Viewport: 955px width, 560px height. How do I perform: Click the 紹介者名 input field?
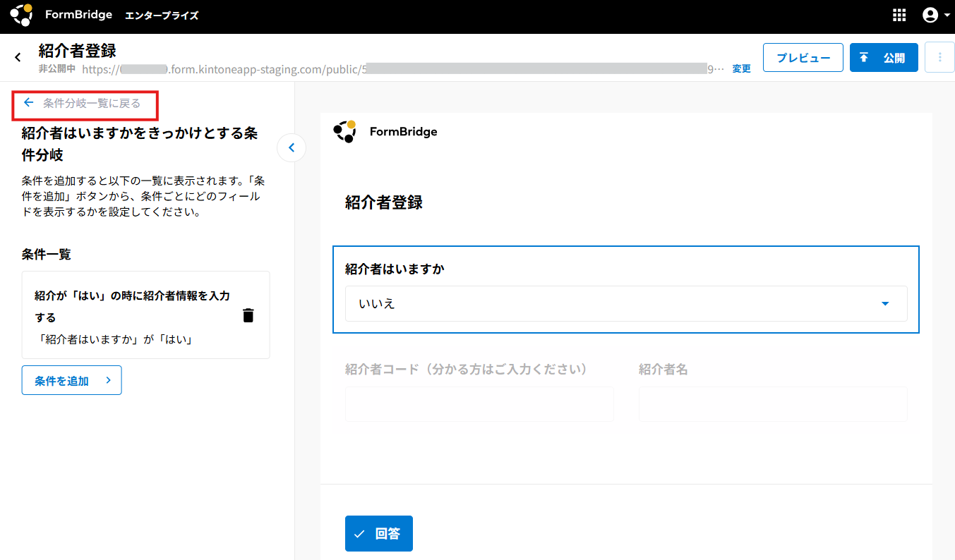773,404
